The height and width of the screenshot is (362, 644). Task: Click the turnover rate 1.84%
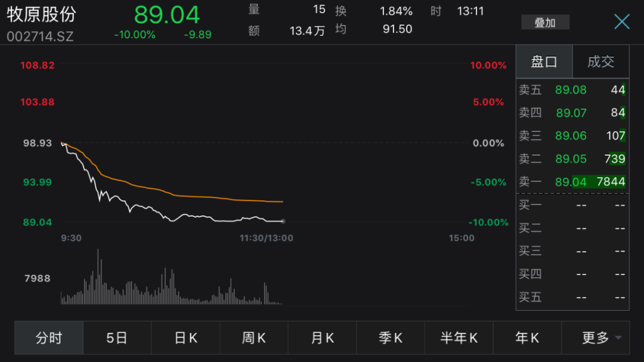pos(396,11)
